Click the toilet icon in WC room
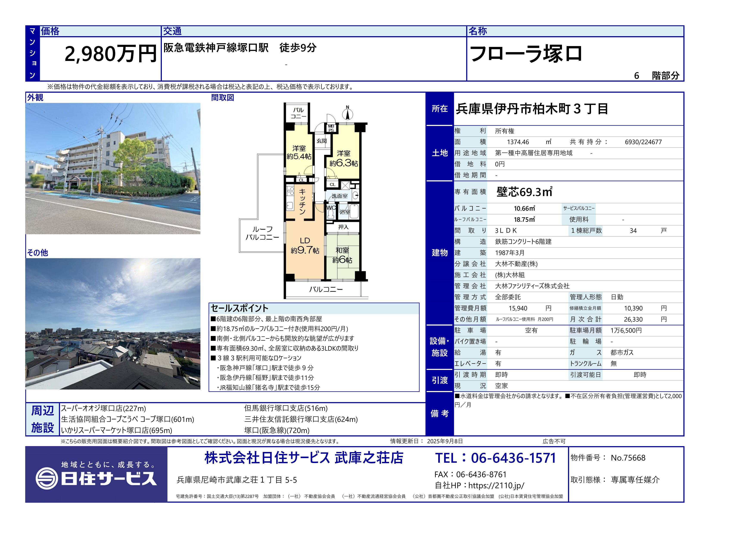Viewport: 756px width, 534px height. 331,214
